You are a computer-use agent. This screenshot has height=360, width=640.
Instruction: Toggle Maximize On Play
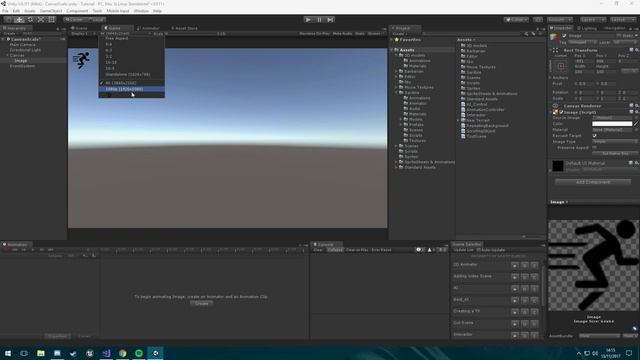tap(314, 33)
